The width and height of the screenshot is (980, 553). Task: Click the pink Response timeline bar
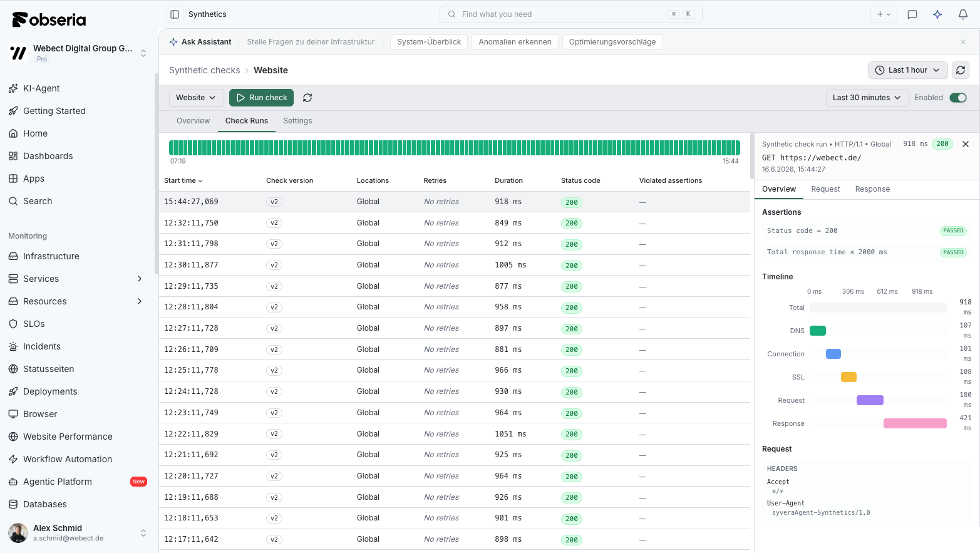(x=915, y=423)
